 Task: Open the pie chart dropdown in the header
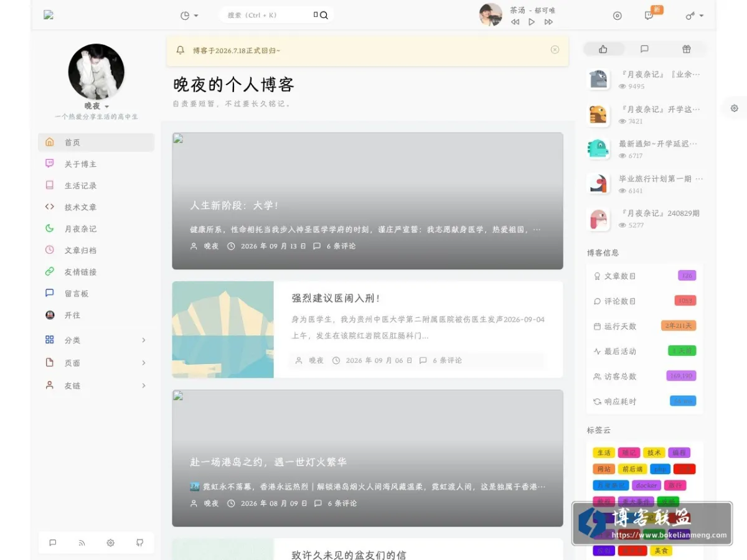point(189,16)
